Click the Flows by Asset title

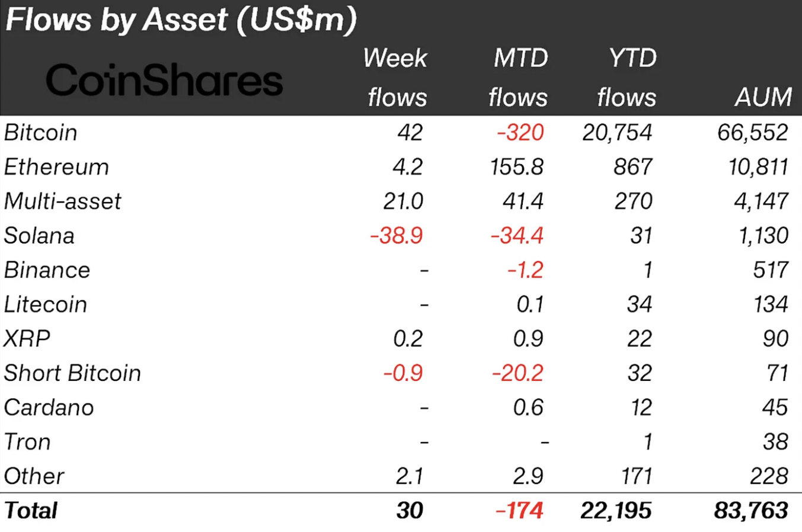coord(181,20)
